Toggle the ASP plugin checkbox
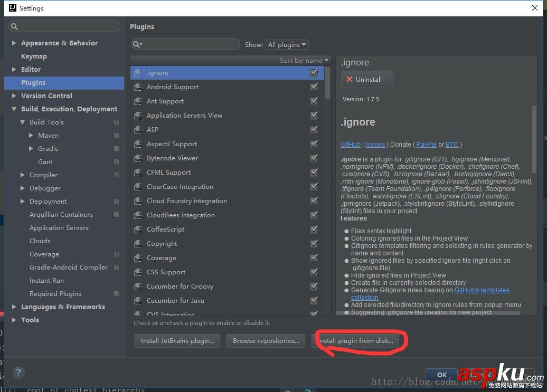This screenshot has height=392, width=547. pos(314,129)
